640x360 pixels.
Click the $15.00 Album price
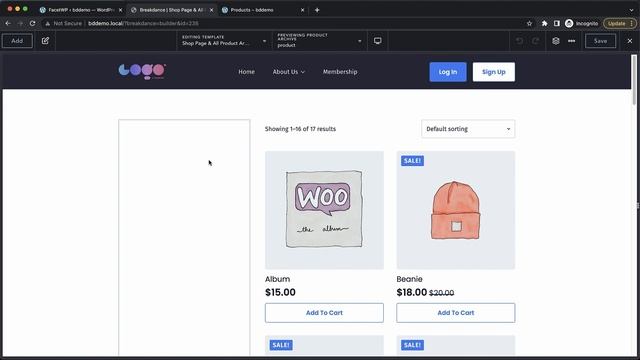click(x=280, y=292)
